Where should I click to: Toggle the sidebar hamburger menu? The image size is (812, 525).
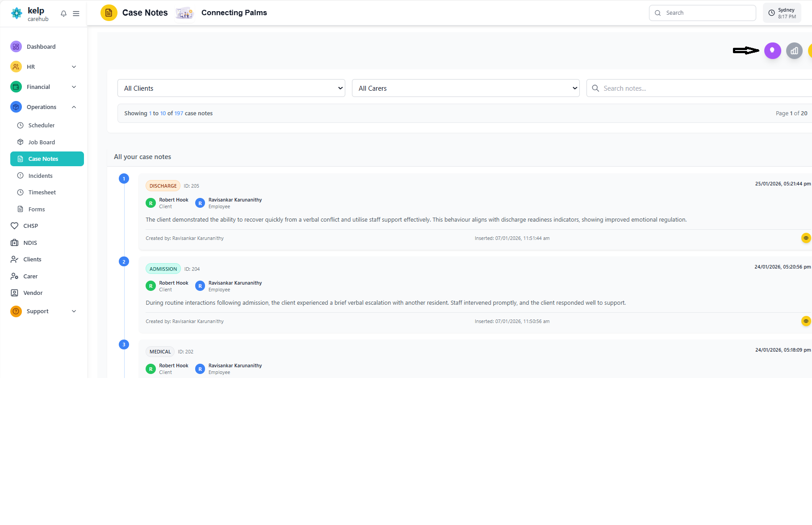click(x=76, y=13)
